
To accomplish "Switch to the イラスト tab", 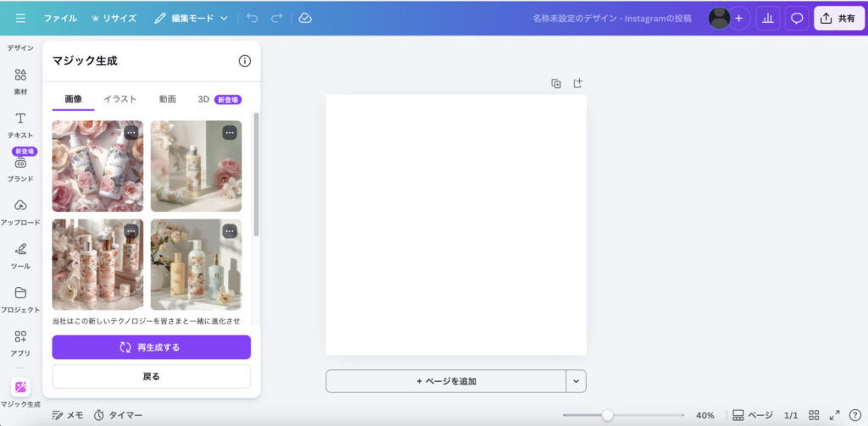I will (x=120, y=100).
